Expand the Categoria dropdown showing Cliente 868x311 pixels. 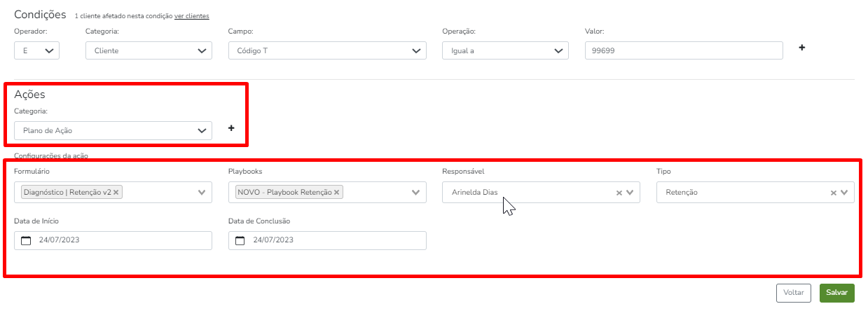coord(148,51)
